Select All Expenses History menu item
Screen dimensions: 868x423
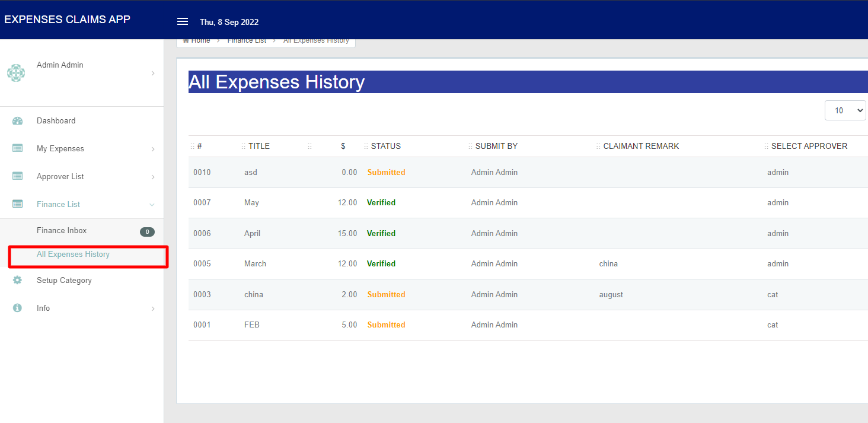point(73,255)
